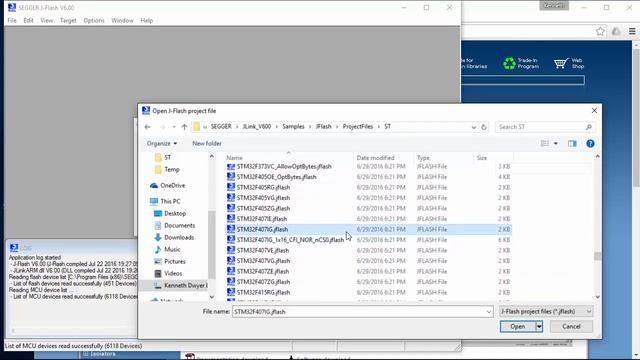This screenshot has width=640, height=360.
Task: Click Web Shop cart icon in browser
Action: [x=560, y=63]
